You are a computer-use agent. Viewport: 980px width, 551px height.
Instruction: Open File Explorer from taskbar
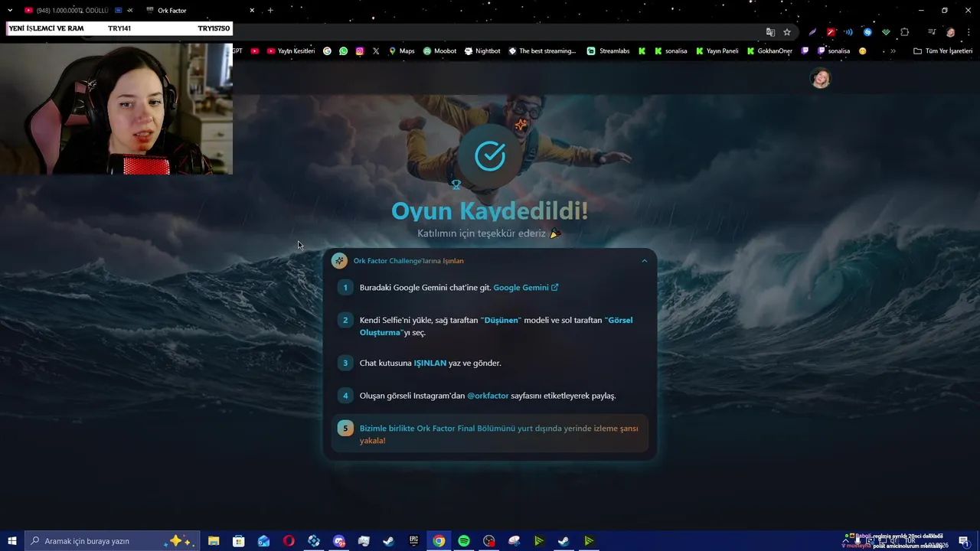214,541
